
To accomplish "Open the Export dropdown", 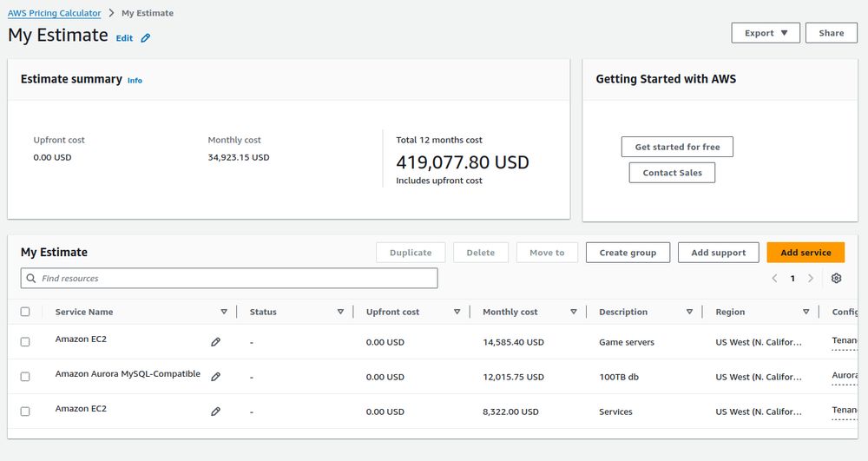I will click(x=766, y=33).
